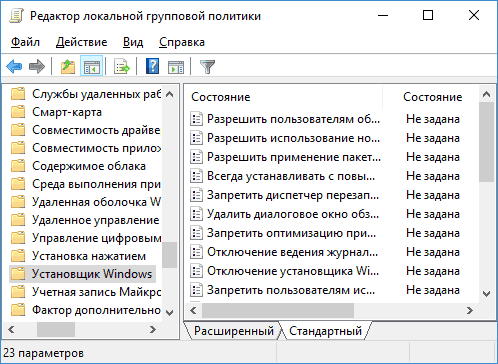Screen dimensions: 498x364
Task: Click the Group Policy Editor title icon
Action: coord(16,16)
